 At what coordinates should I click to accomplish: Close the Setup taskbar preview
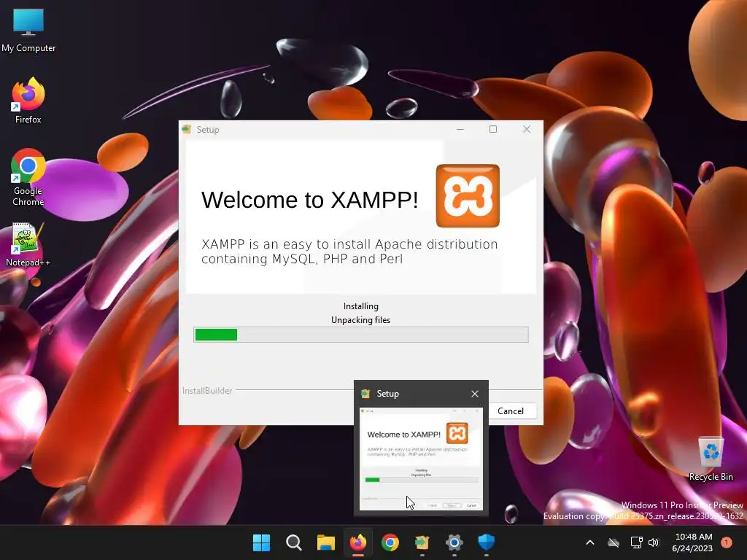click(474, 394)
